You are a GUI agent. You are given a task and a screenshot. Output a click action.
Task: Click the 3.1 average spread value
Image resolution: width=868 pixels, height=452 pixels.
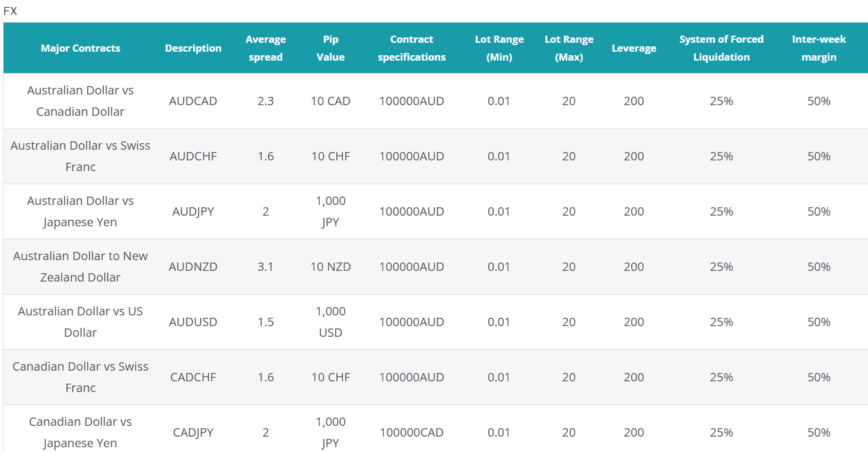[265, 267]
